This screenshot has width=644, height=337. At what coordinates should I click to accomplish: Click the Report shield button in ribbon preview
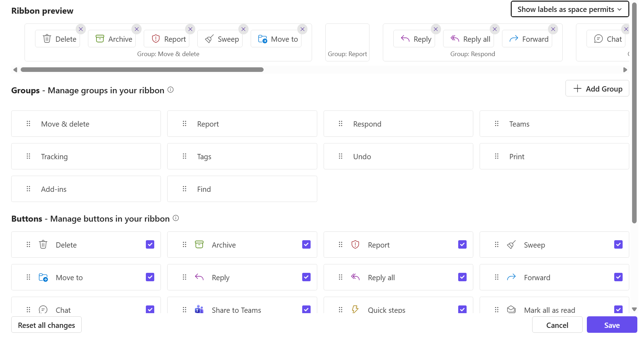tap(167, 39)
